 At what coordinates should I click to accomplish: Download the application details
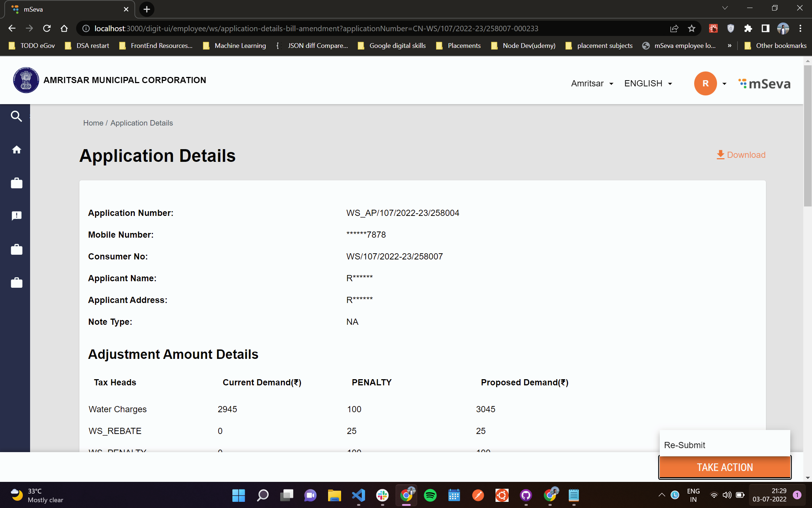pyautogui.click(x=741, y=155)
